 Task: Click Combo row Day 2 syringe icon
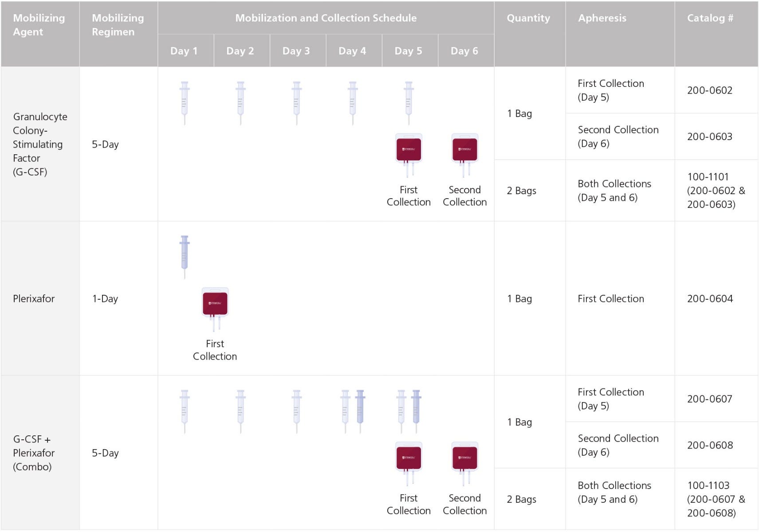coord(240,411)
